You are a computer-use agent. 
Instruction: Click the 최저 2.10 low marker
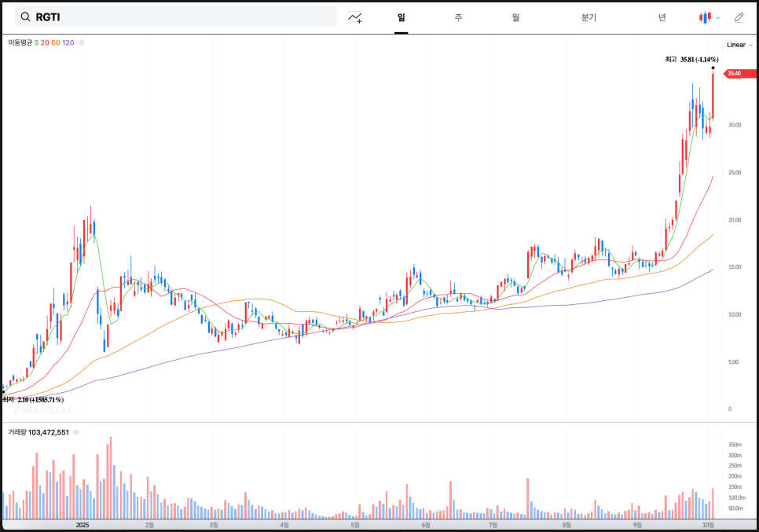click(33, 400)
